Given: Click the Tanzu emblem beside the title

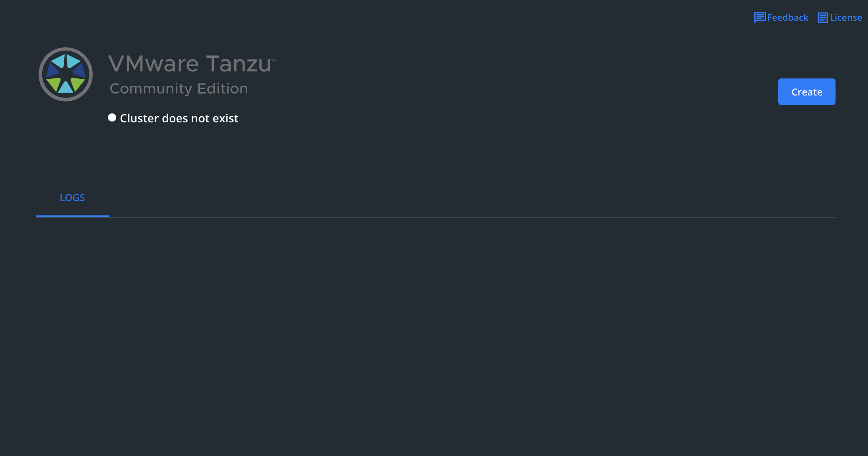Looking at the screenshot, I should pyautogui.click(x=65, y=74).
